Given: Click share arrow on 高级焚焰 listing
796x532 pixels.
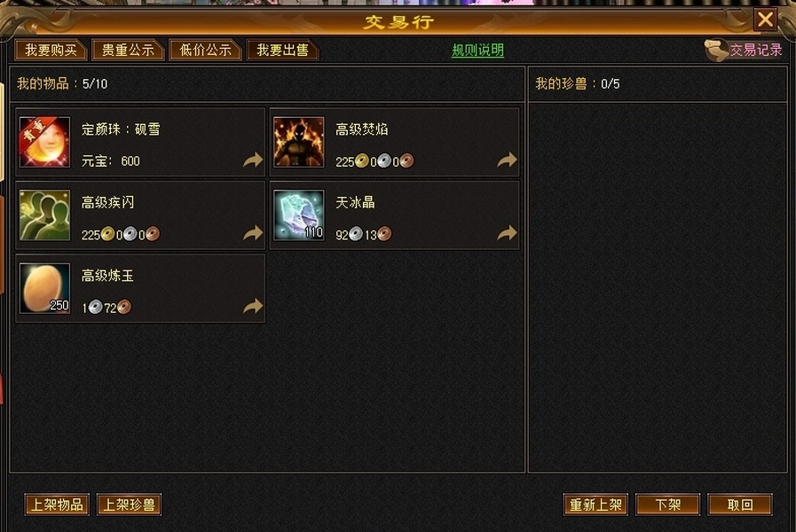Looking at the screenshot, I should (507, 160).
